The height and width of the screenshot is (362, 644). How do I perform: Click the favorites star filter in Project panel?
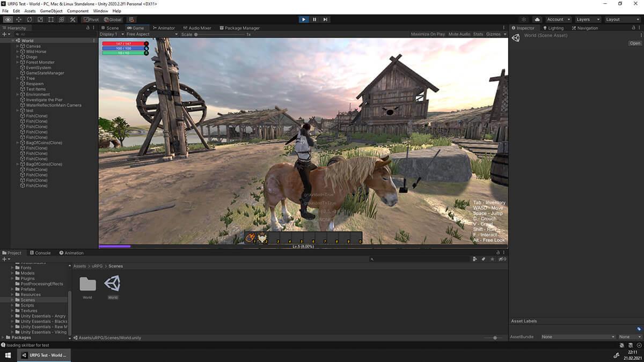492,259
